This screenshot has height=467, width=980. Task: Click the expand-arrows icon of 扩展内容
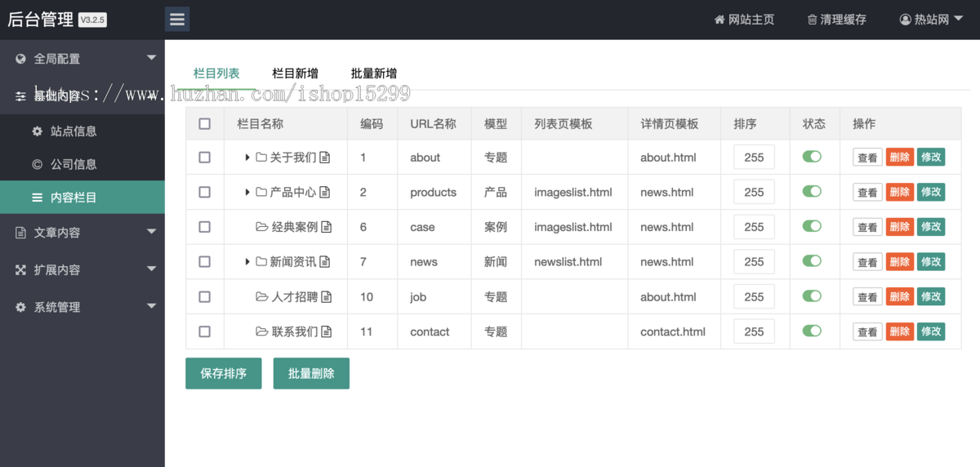click(x=20, y=269)
